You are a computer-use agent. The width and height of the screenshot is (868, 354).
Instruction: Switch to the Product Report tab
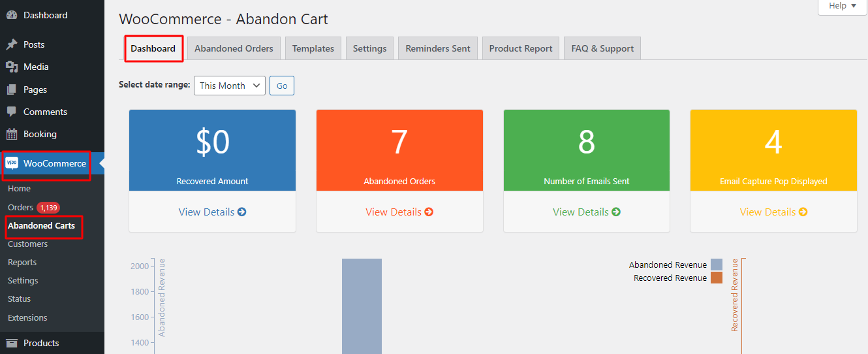coord(521,48)
